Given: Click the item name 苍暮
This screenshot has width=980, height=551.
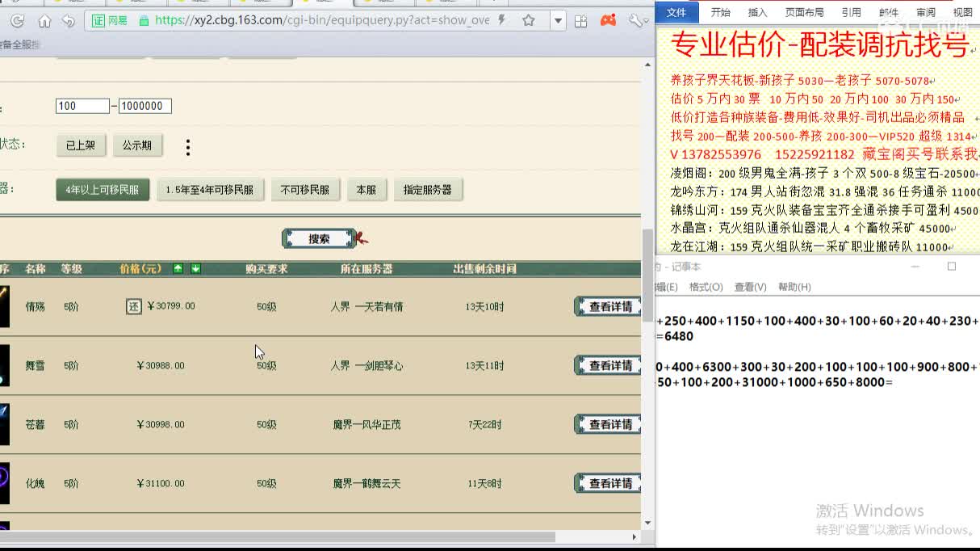Looking at the screenshot, I should 35,425.
